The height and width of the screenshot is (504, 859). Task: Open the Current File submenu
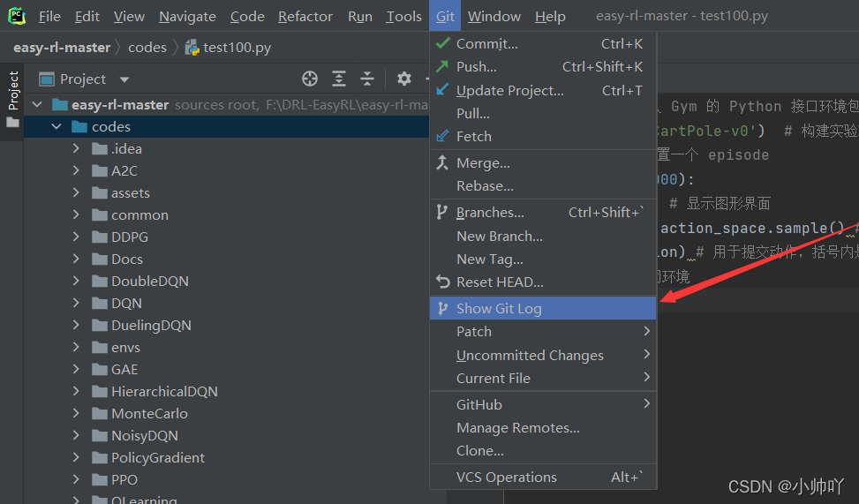(543, 378)
